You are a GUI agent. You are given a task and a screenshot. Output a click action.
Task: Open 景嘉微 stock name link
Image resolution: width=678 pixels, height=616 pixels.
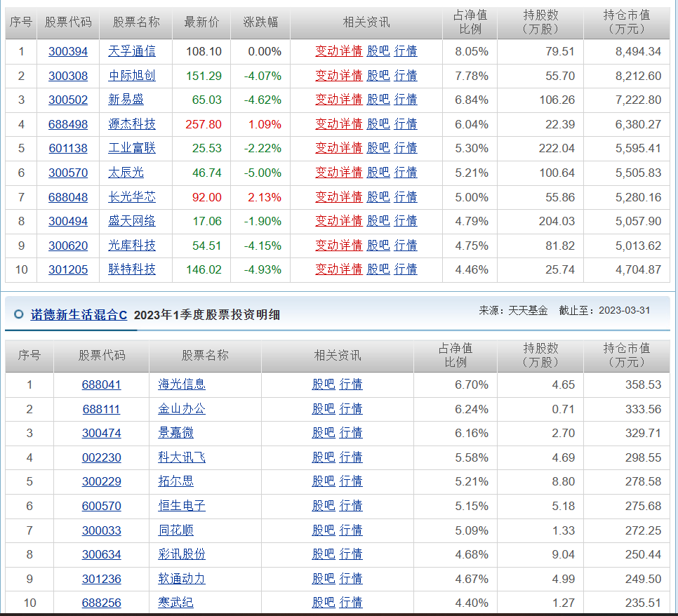click(x=175, y=433)
